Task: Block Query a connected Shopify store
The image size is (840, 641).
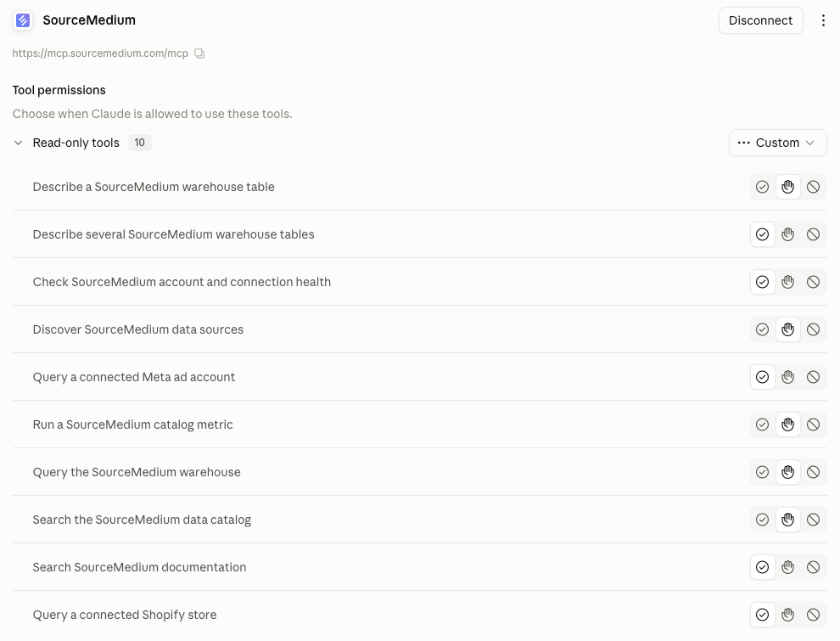Action: click(x=813, y=616)
